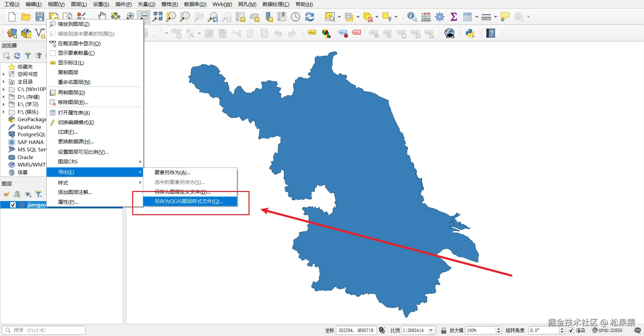Viewport: 644px width, 336px height.
Task: Save the project with the floppy disk icon
Action: click(x=40, y=17)
